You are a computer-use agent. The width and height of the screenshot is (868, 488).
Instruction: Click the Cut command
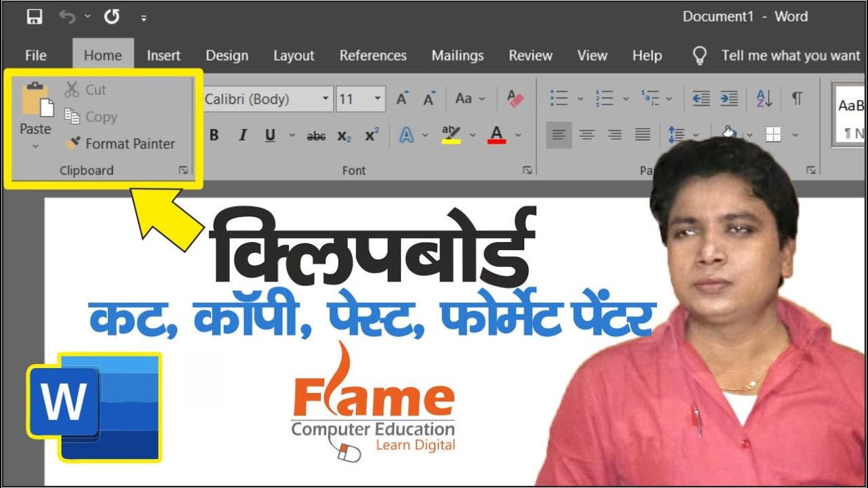pyautogui.click(x=86, y=89)
